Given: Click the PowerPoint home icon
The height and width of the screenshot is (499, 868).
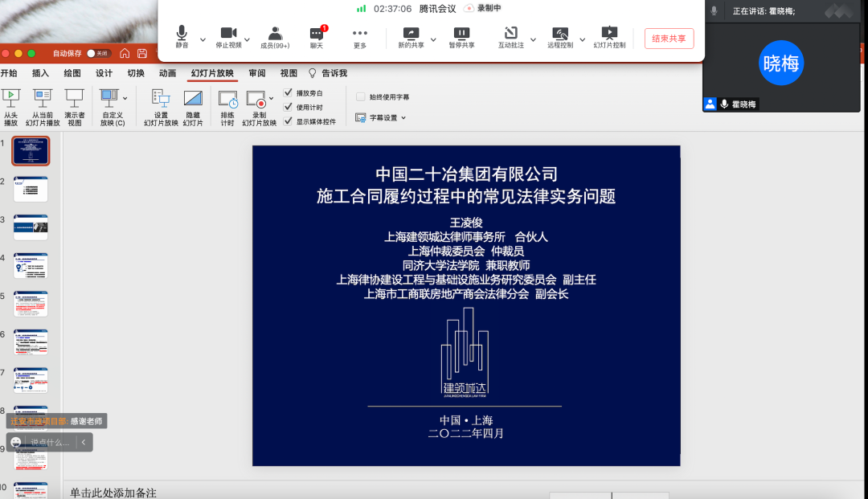Looking at the screenshot, I should [125, 53].
